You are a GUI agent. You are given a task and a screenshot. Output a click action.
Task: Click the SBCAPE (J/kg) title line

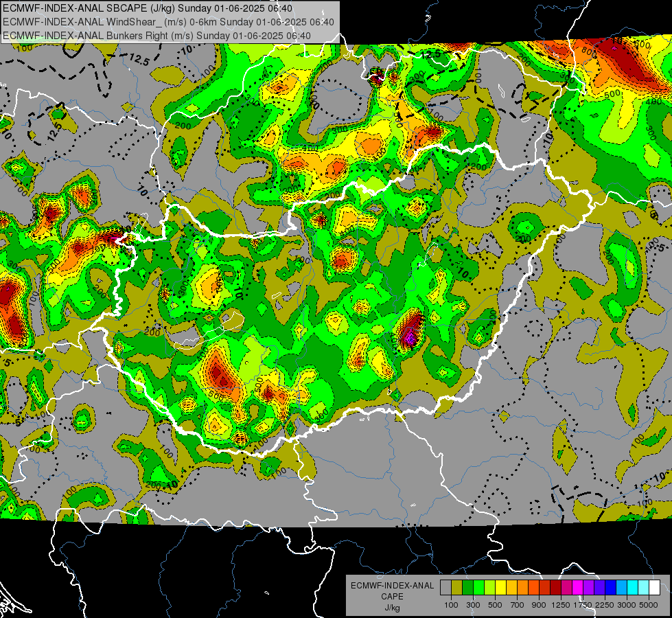pos(148,8)
